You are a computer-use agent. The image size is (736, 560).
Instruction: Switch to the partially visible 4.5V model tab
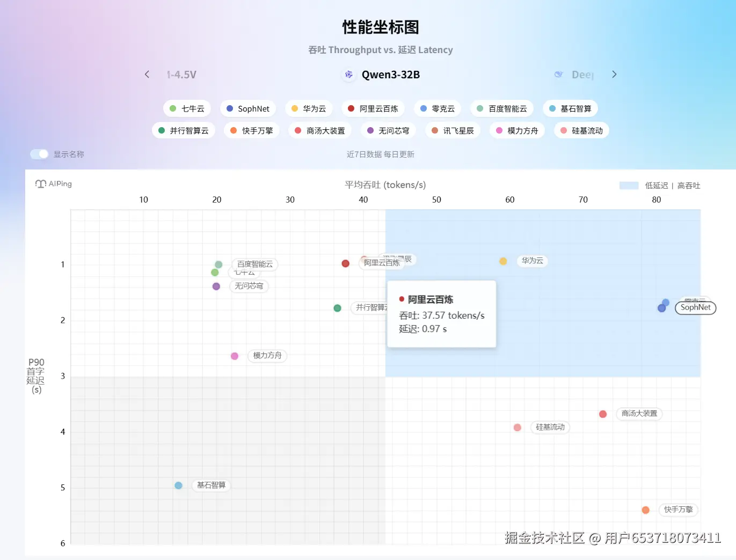(181, 75)
